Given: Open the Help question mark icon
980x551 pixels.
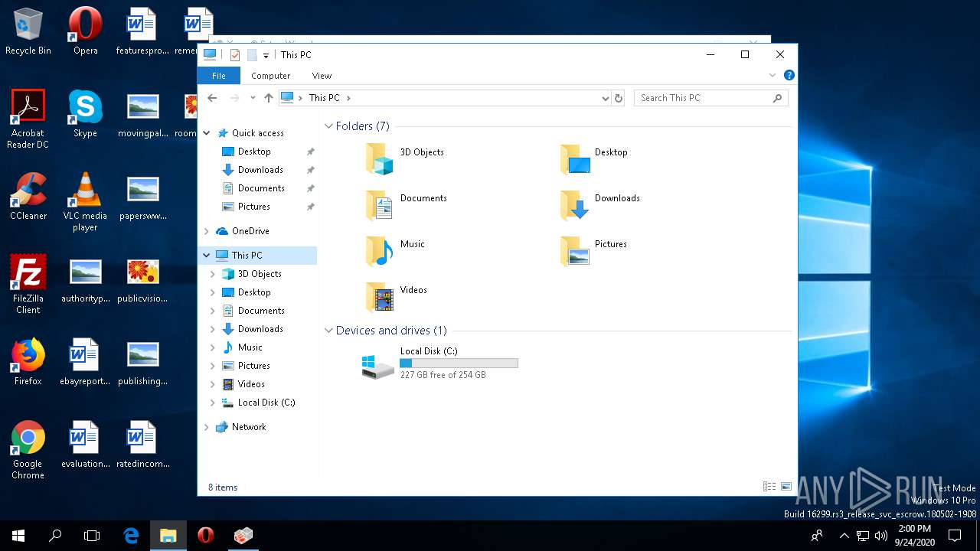Looking at the screenshot, I should click(x=789, y=75).
